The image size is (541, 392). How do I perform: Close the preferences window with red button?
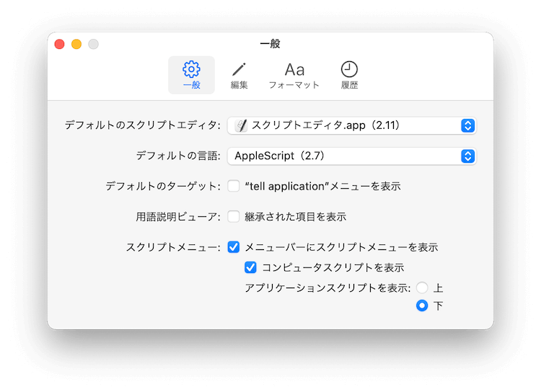point(60,44)
